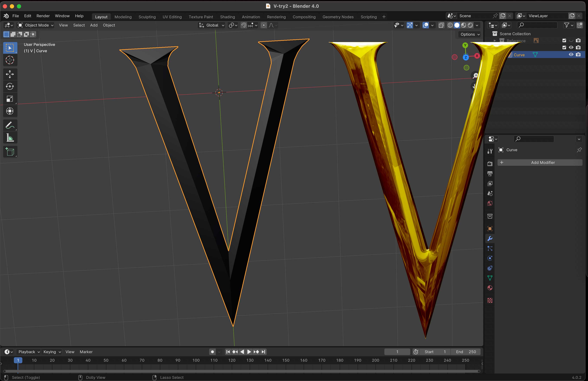The width and height of the screenshot is (588, 381).
Task: Open the Physics properties tab
Action: pyautogui.click(x=490, y=258)
